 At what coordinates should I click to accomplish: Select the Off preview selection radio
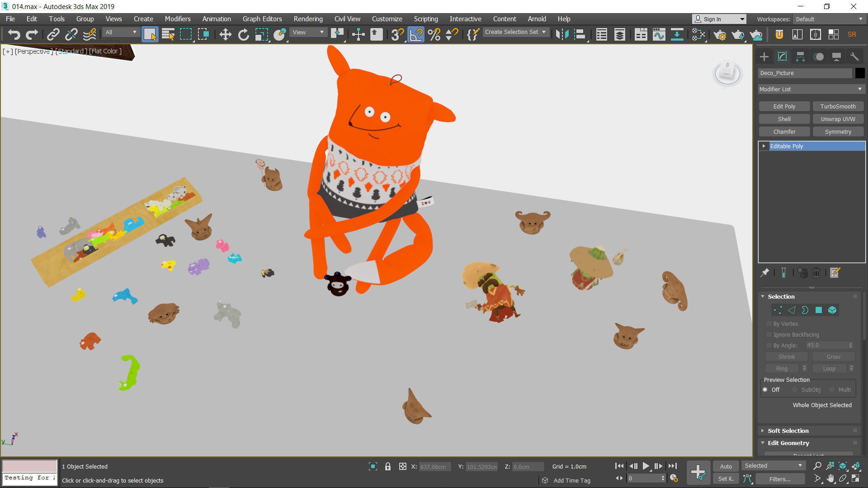pos(765,389)
